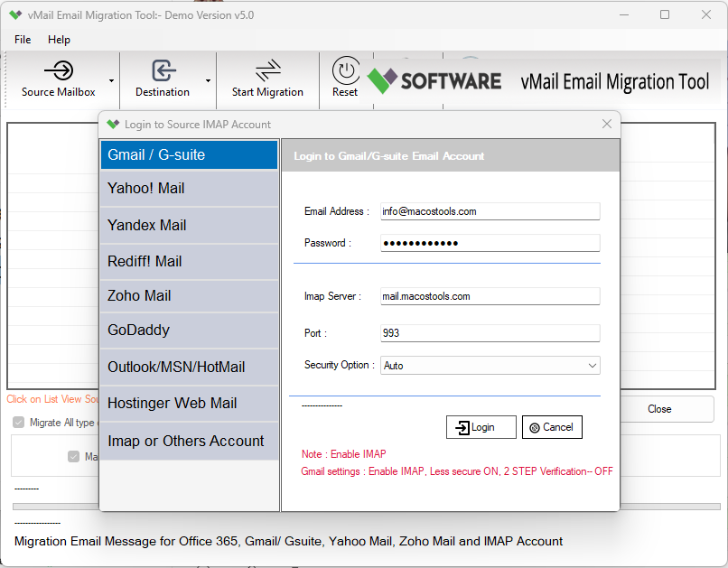Choose Rediff! Mail from the list
The image size is (728, 568).
[x=189, y=262]
